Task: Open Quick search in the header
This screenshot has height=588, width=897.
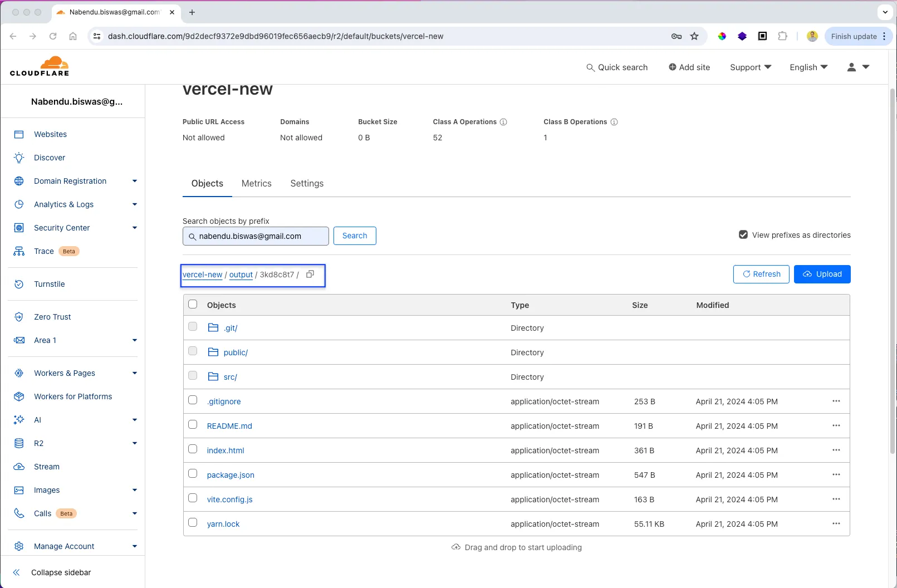Action: coord(617,67)
